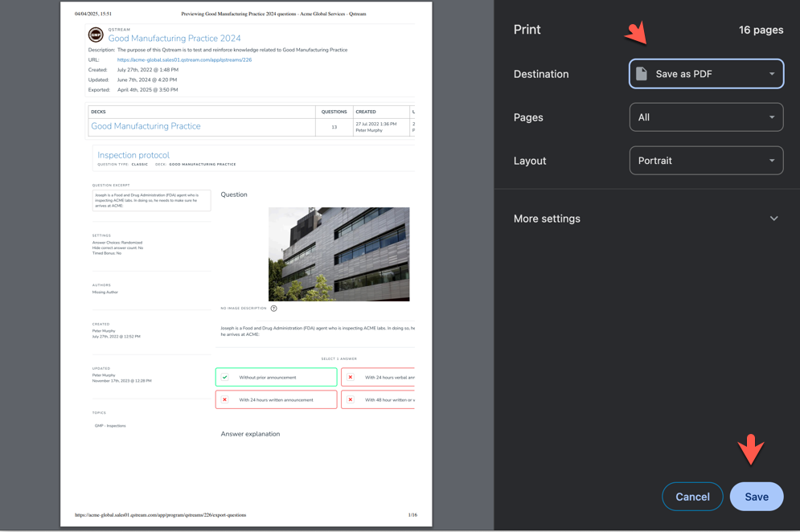
Task: Click the green checkmark on Without prior announcement
Action: [225, 378]
